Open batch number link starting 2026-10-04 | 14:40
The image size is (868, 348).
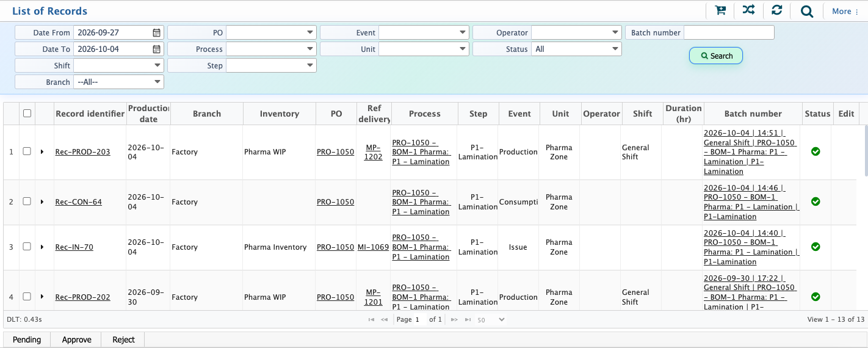click(751, 247)
